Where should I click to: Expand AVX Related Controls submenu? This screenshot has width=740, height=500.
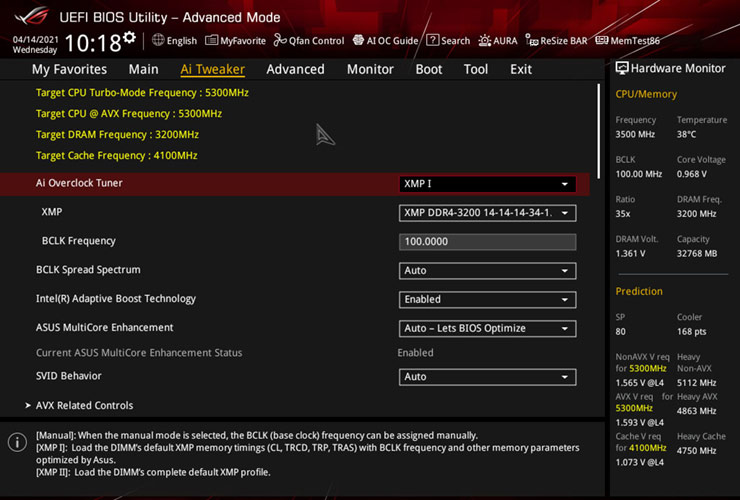pos(79,406)
